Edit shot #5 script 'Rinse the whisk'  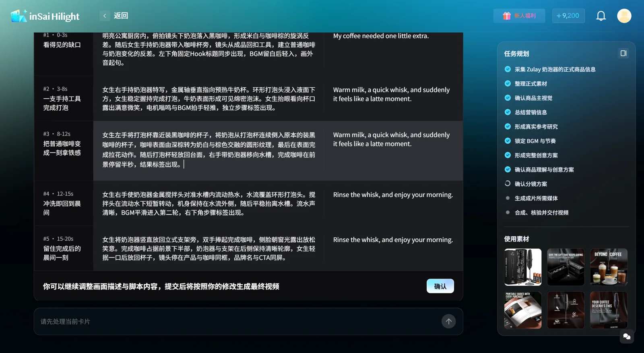coord(393,239)
